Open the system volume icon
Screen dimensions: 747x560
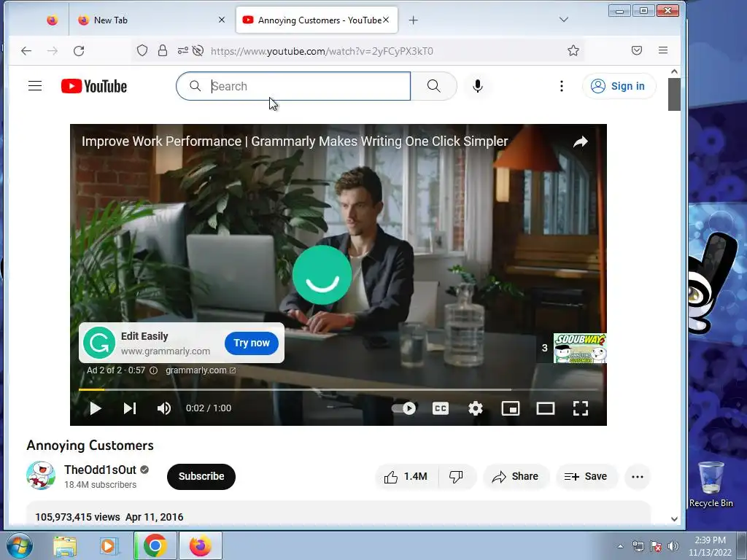pos(673,546)
